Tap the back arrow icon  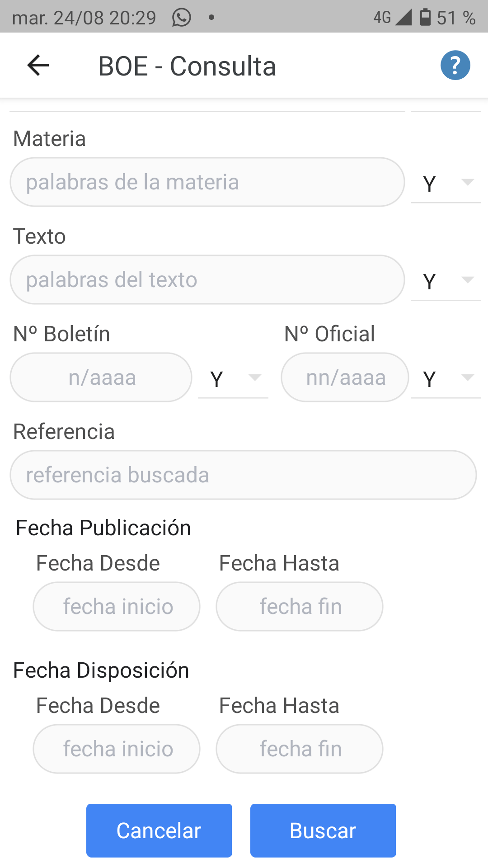(x=38, y=66)
